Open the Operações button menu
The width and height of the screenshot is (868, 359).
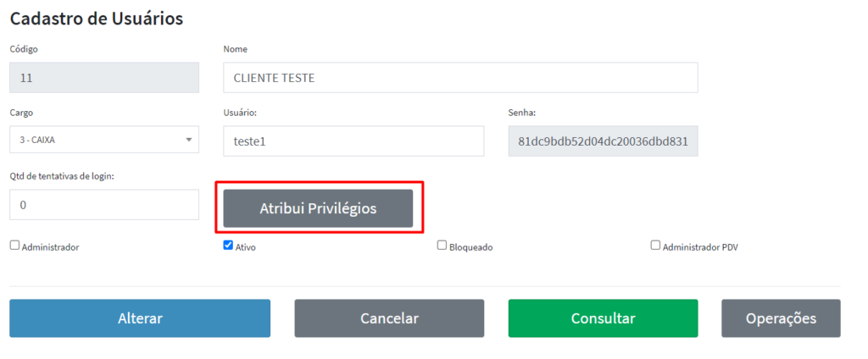[781, 318]
